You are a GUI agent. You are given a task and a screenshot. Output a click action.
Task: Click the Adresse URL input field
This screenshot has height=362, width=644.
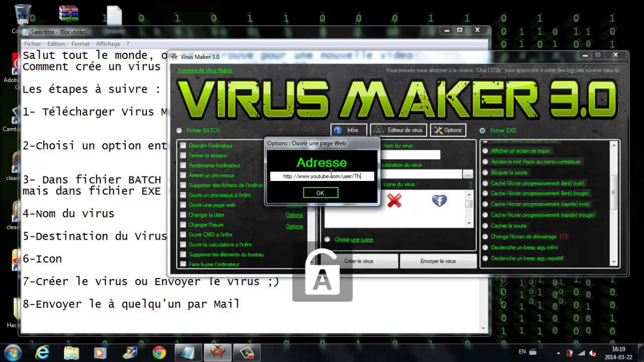(x=322, y=176)
